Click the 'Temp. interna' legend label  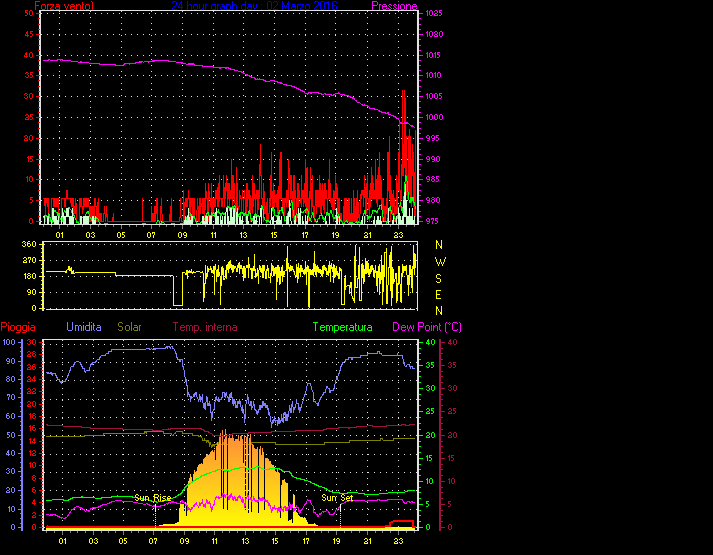point(205,327)
